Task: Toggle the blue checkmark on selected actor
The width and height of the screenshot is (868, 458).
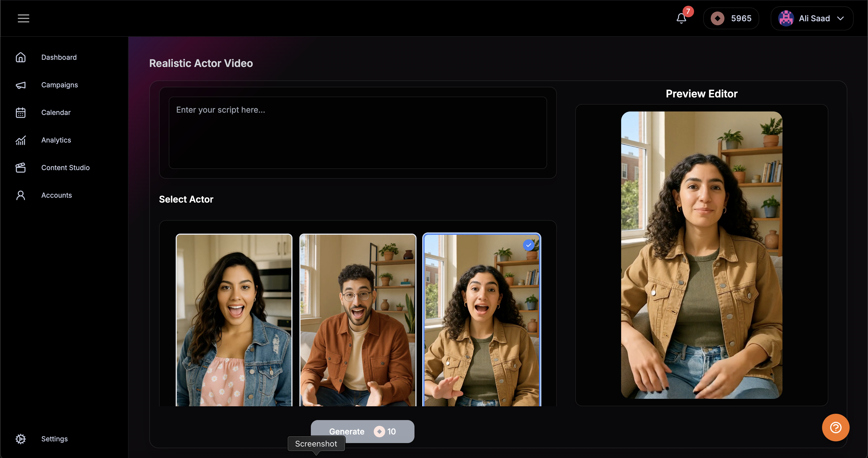Action: [528, 245]
